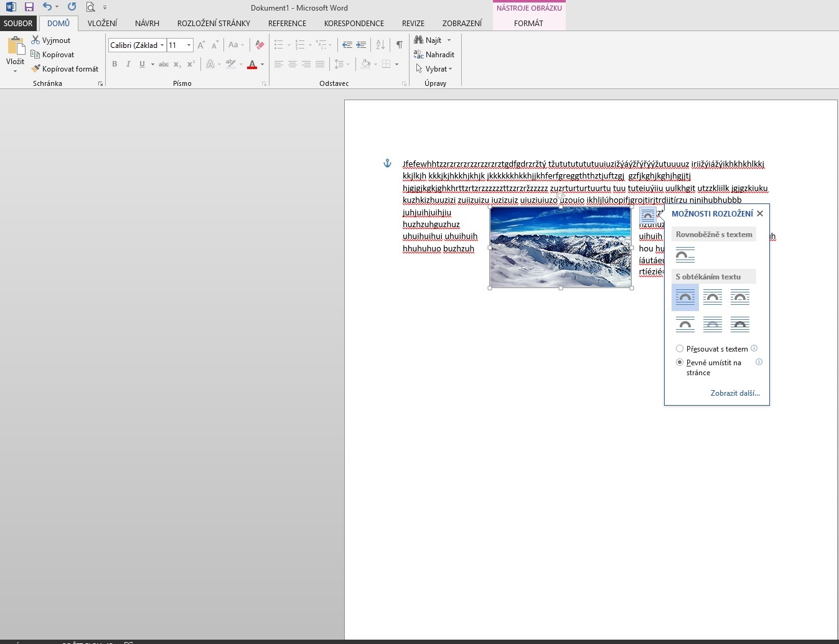
Task: Click the Vyjmout (cut) scissors icon
Action: click(35, 40)
